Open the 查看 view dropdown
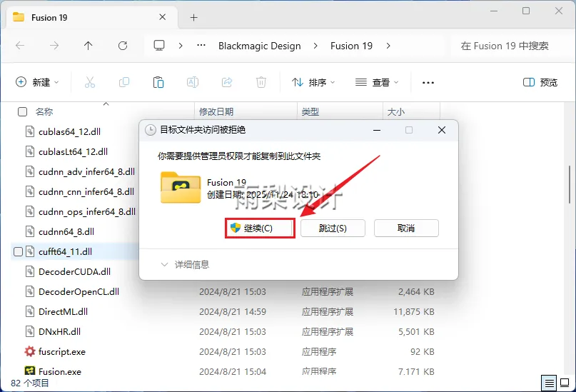576x392 pixels. [377, 82]
